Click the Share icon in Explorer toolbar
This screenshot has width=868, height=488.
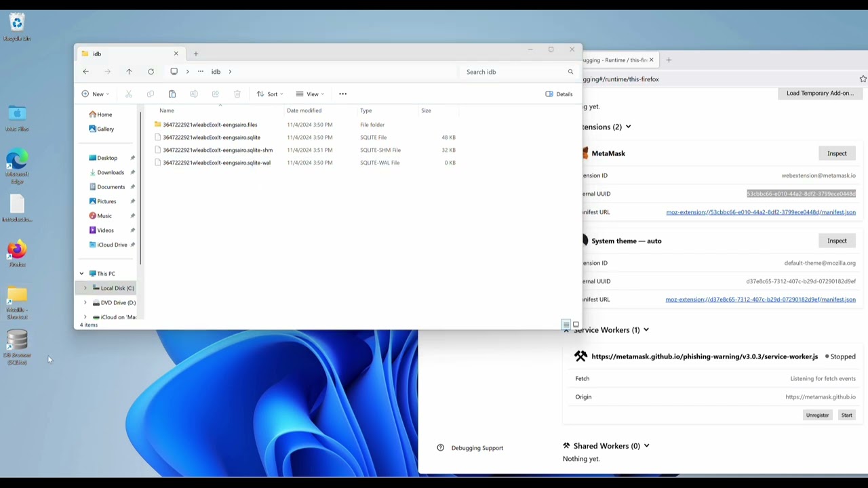[216, 94]
